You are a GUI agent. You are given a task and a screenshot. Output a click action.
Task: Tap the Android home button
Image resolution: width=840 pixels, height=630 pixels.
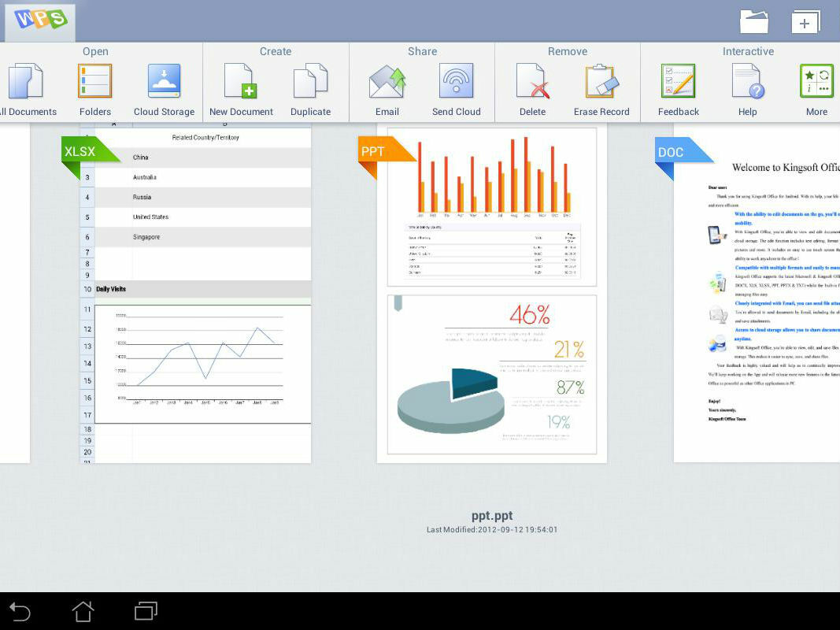click(x=83, y=611)
